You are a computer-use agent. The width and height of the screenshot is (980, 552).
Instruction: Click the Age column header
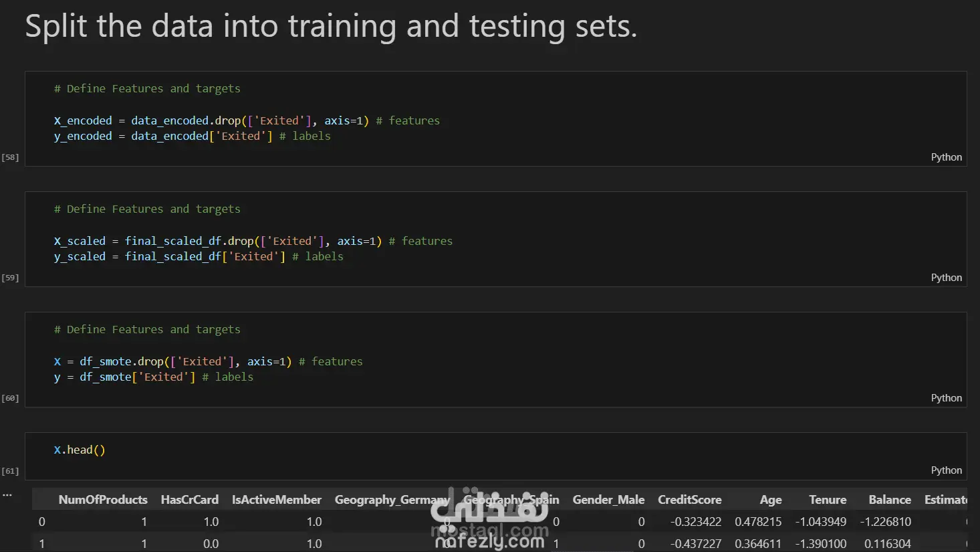771,500
